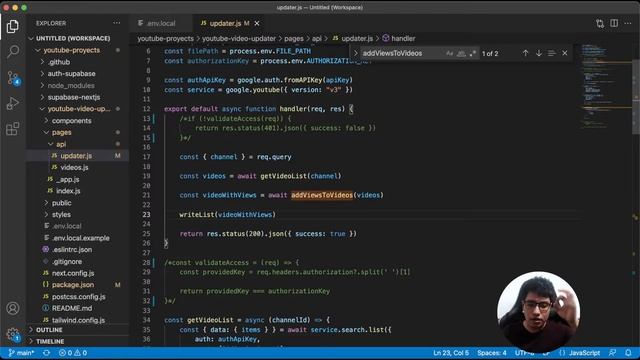The width and height of the screenshot is (640, 360).
Task: Expand the supabase-nextjs folder
Action: [x=74, y=97]
